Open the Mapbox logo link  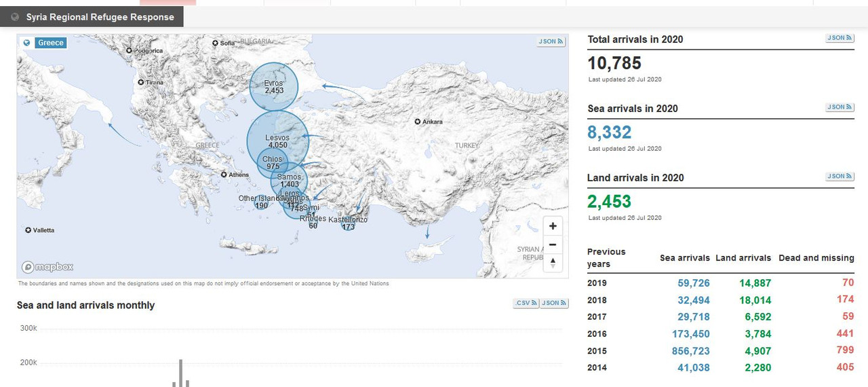click(x=47, y=267)
